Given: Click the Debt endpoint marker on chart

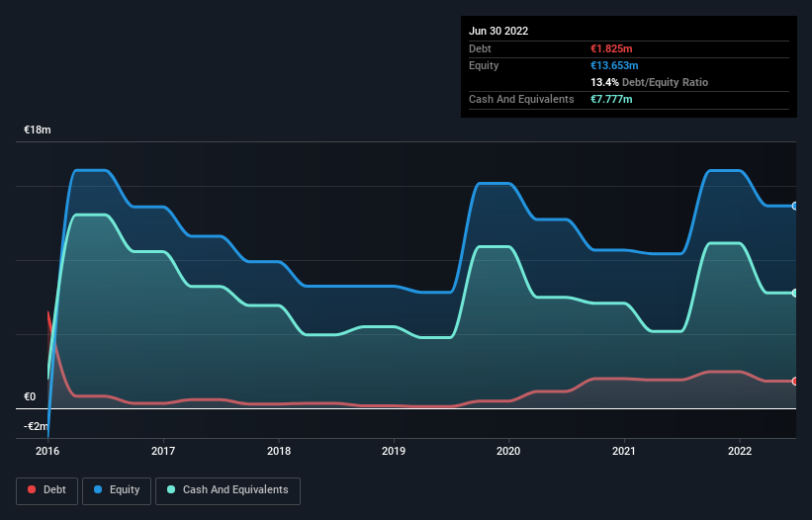Looking at the screenshot, I should point(794,381).
